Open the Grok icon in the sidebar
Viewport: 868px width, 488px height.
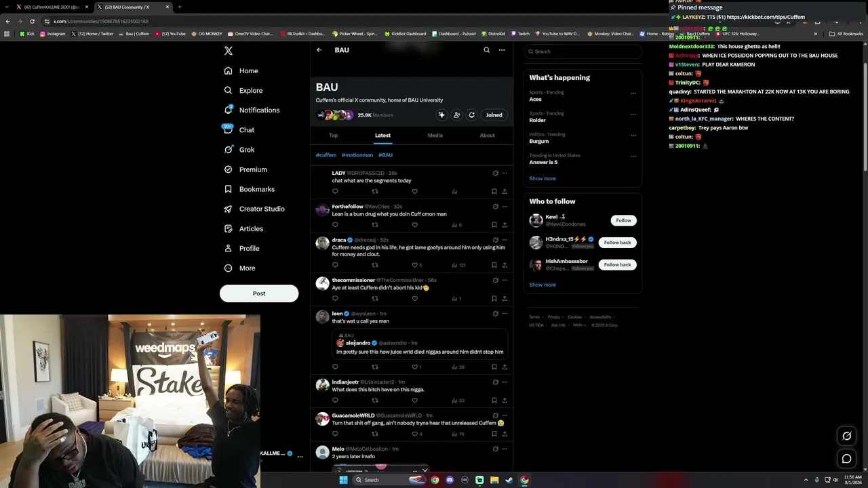click(x=229, y=150)
